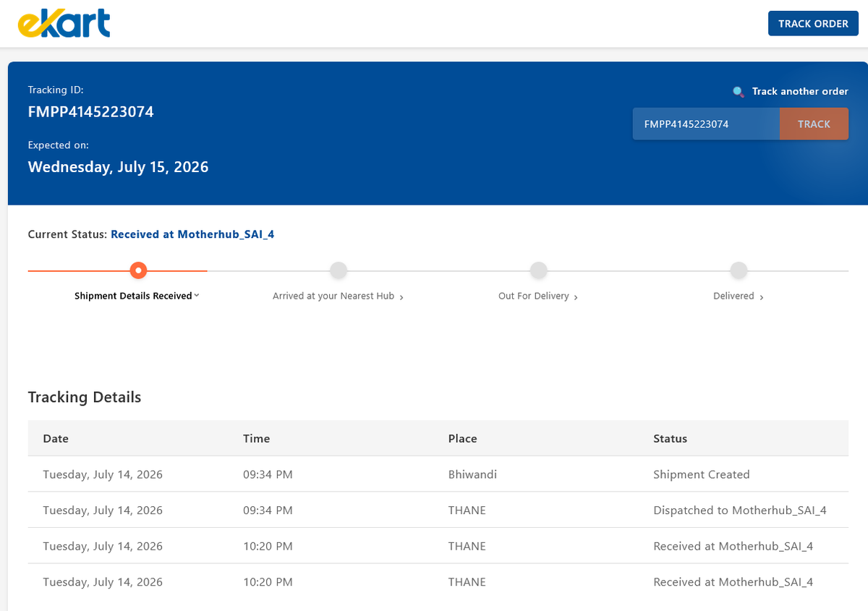Click the 09:34 PM time in the Dispatched row
This screenshot has height=611, width=868.
[268, 510]
